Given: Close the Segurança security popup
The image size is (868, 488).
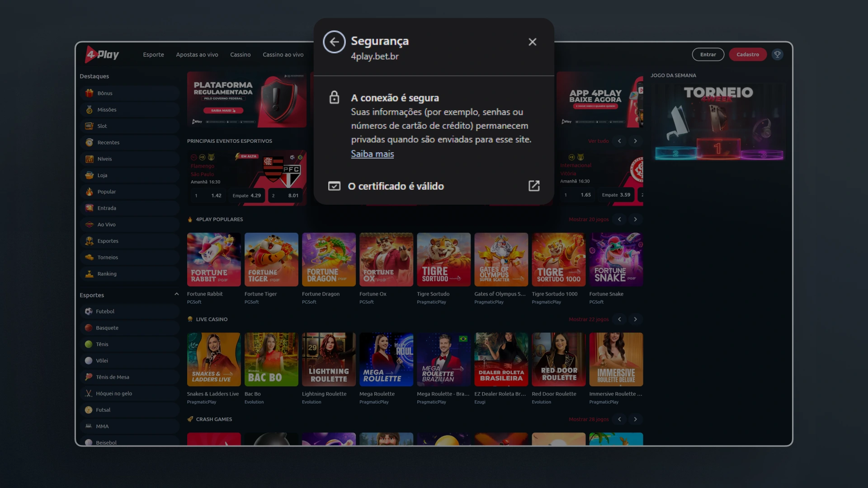Looking at the screenshot, I should tap(532, 42).
